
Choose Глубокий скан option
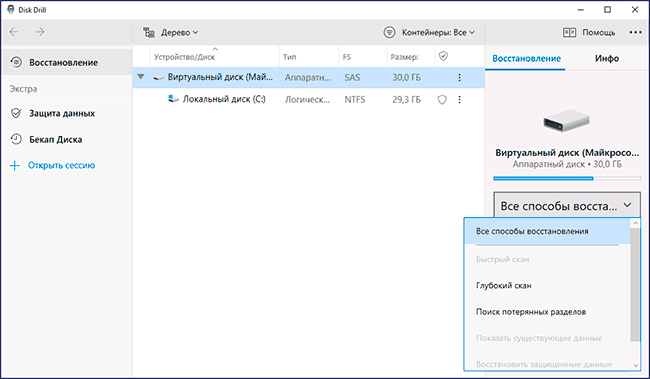[547, 285]
